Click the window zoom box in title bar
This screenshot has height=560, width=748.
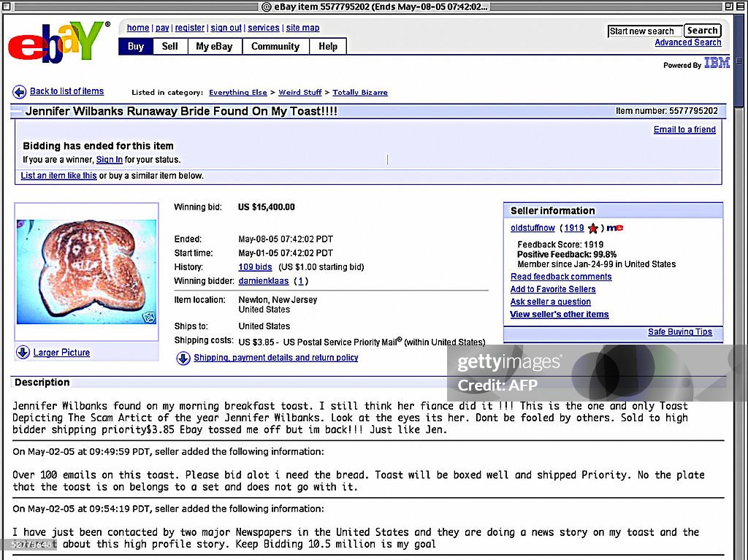[x=729, y=6]
